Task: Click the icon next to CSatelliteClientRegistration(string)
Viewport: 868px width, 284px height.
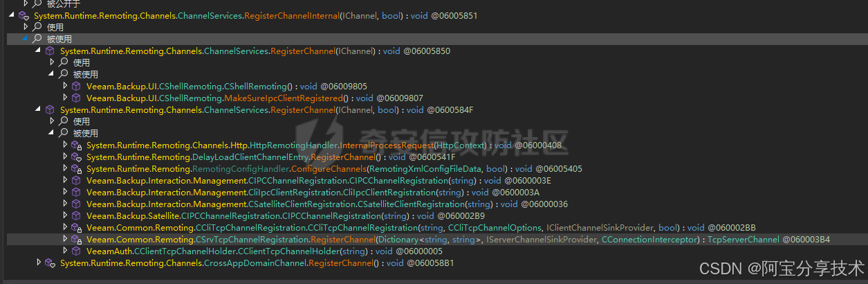Action: click(76, 204)
